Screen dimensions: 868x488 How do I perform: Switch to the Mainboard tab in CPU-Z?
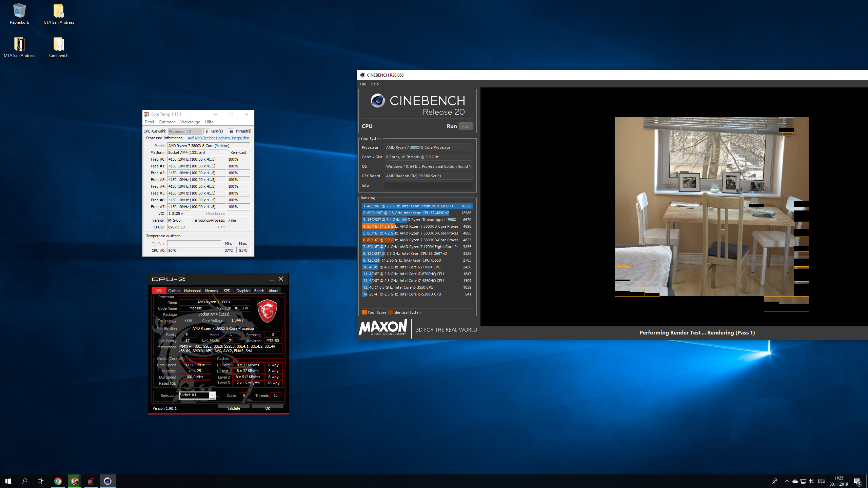[192, 291]
